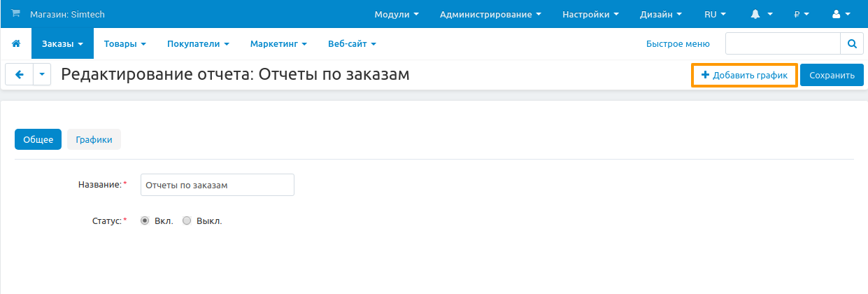Open the Товары menu
Image resolution: width=868 pixels, height=294 pixels.
(124, 43)
